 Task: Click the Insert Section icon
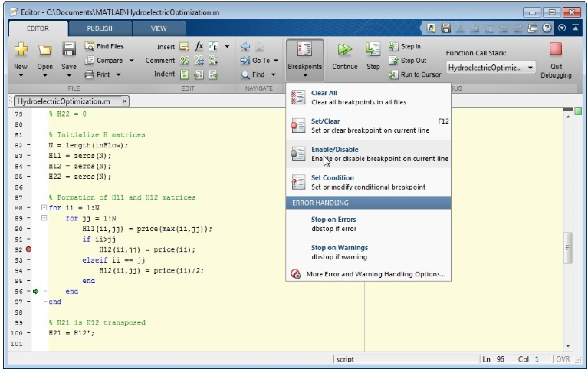[184, 47]
